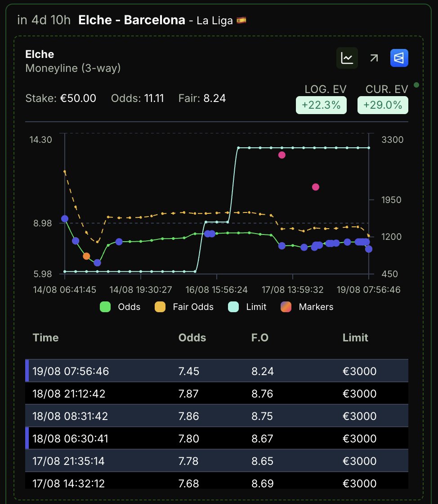Click the 14/08 19:30:27 axis label

coord(141,290)
